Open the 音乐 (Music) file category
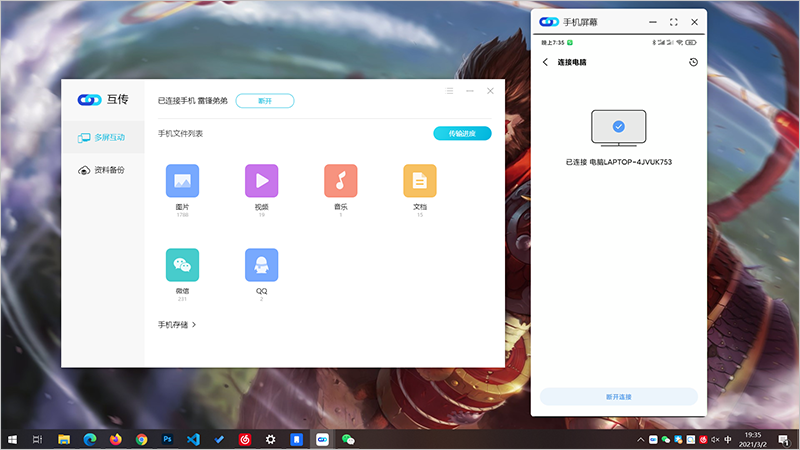The image size is (800, 450). click(x=341, y=181)
